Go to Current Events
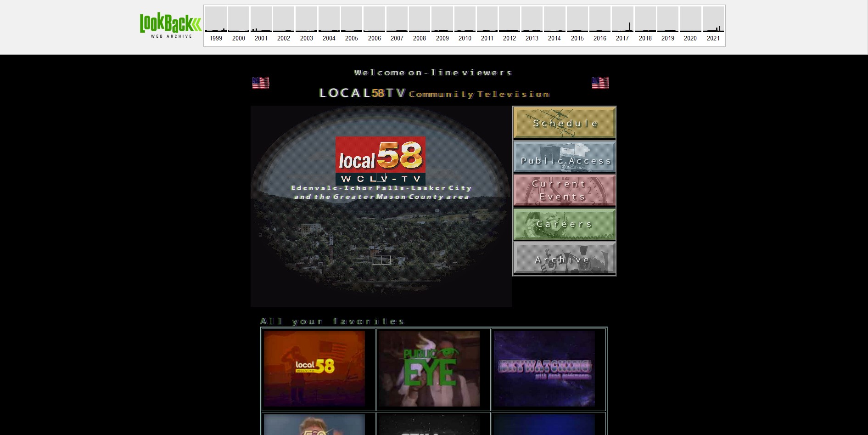Viewport: 868px width, 435px height. tap(565, 190)
